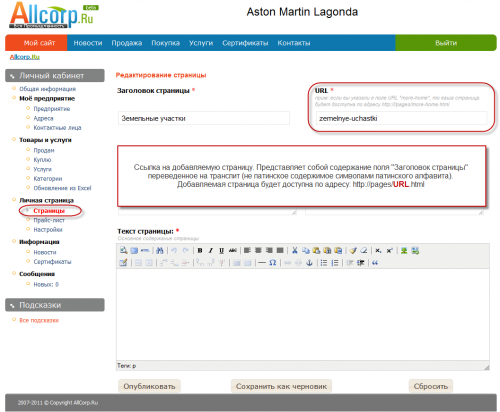Click the subscript toolbar icon
Viewport: 500px width, 412px height.
(378, 251)
